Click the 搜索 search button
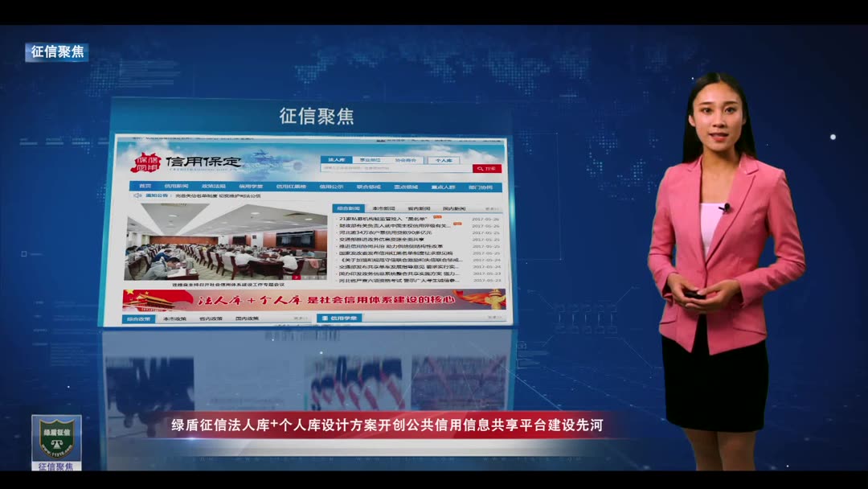Screen dimensions: 868x489 (487, 169)
